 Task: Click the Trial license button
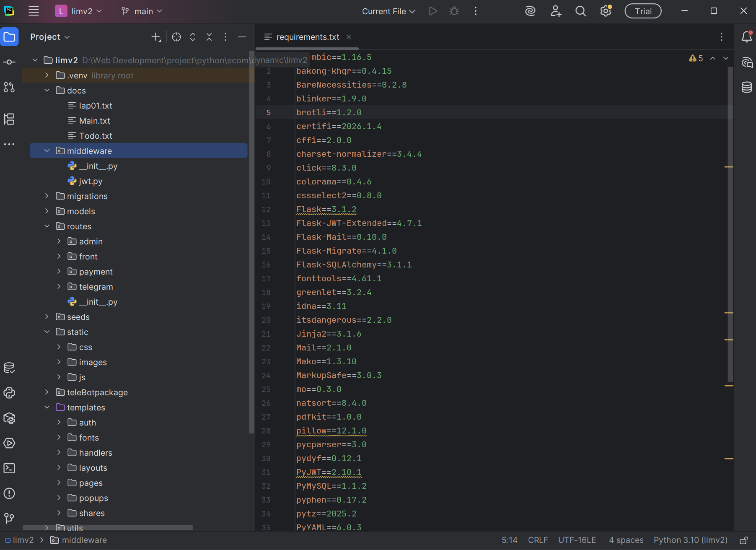click(643, 11)
